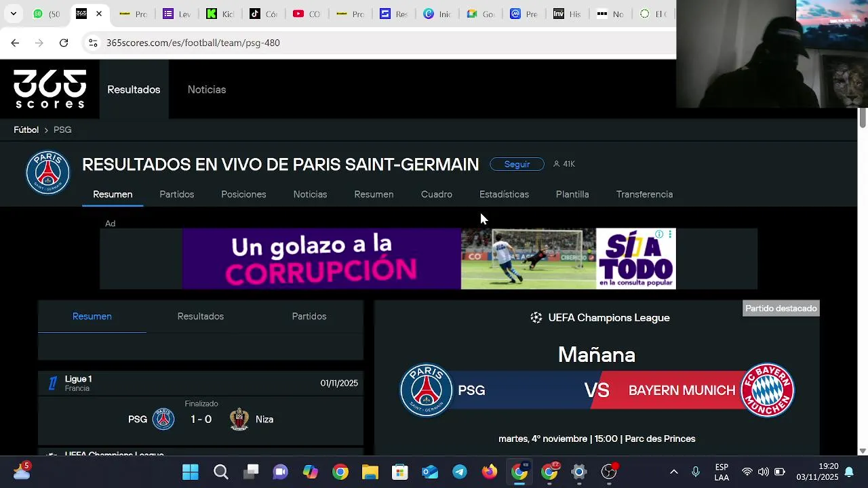Click the PSG crest beside the page title

[47, 172]
